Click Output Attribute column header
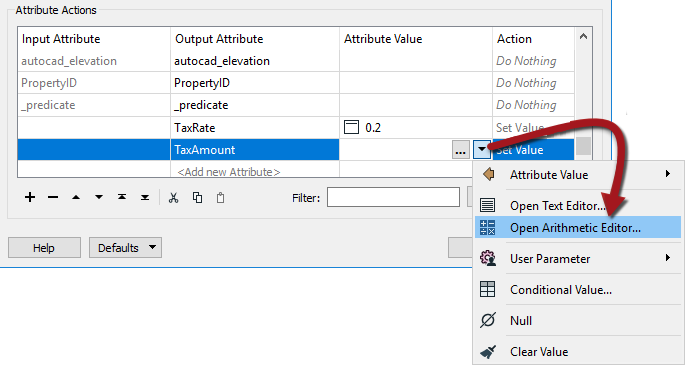 coord(255,39)
